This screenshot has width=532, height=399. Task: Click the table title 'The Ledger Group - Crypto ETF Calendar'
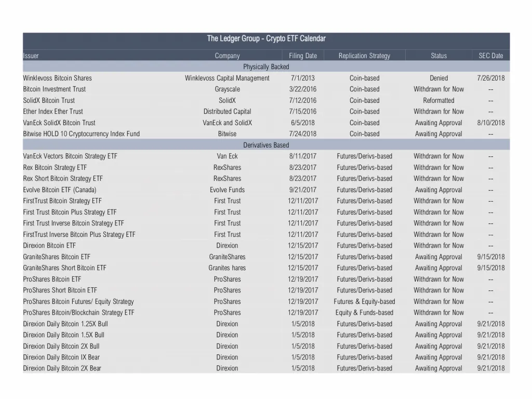click(x=267, y=38)
